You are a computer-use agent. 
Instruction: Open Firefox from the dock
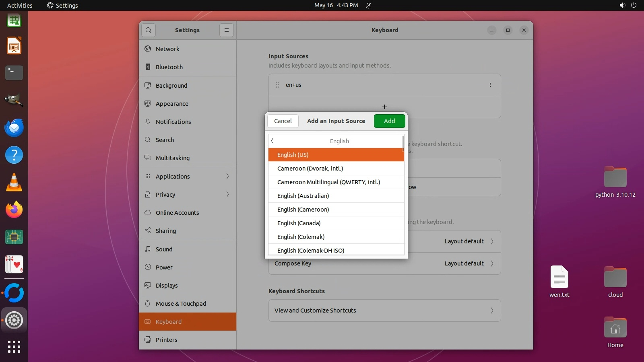pyautogui.click(x=14, y=210)
